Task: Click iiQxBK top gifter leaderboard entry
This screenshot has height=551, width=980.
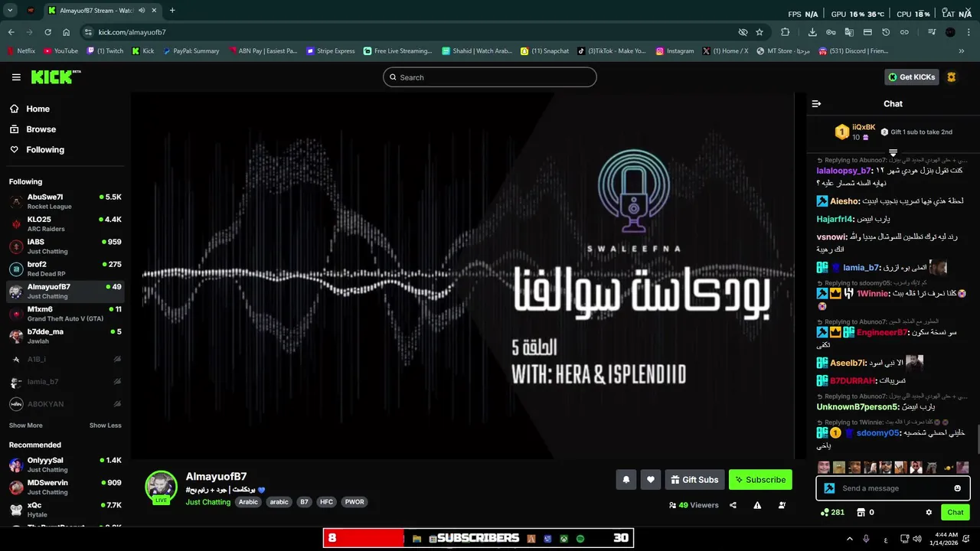Action: pyautogui.click(x=855, y=132)
